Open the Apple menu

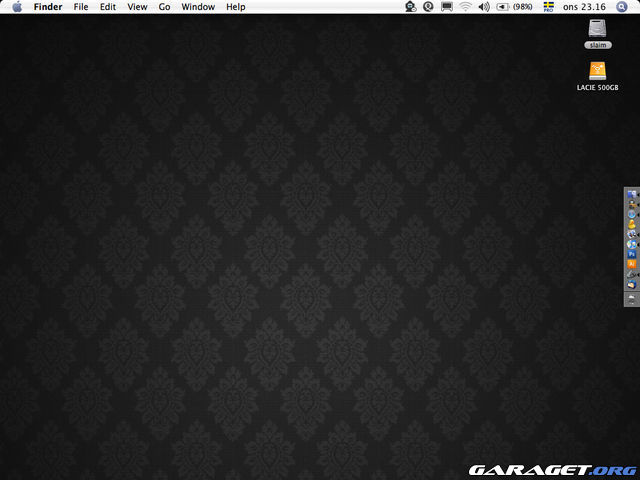(17, 7)
